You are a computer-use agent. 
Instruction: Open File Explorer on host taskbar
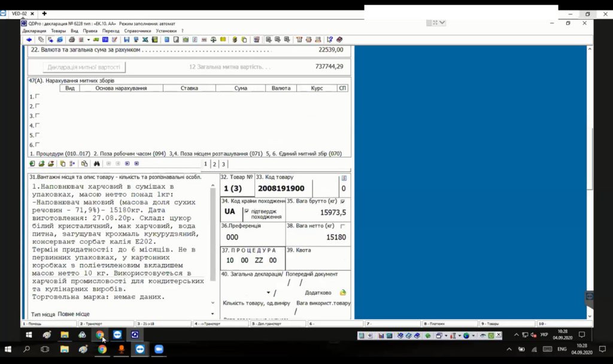[x=65, y=349]
